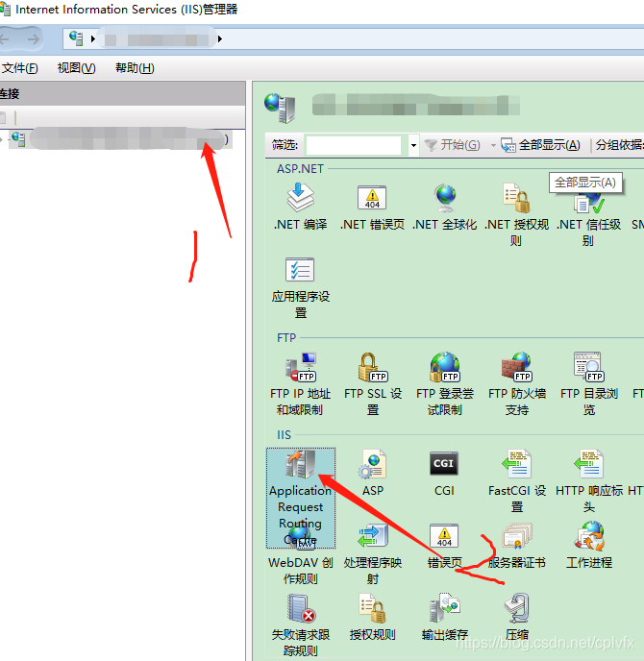Screen dimensions: 644x661
Task: Click address bar arrow after server name
Action: [220, 39]
